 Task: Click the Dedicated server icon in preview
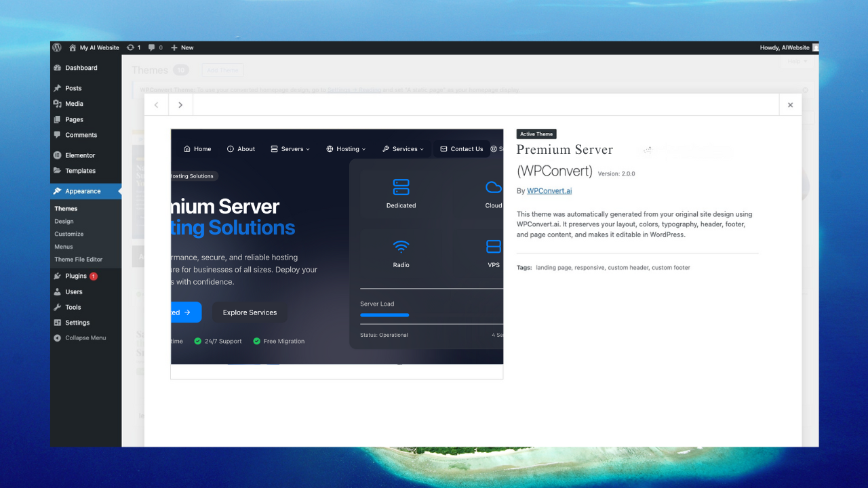tap(401, 186)
